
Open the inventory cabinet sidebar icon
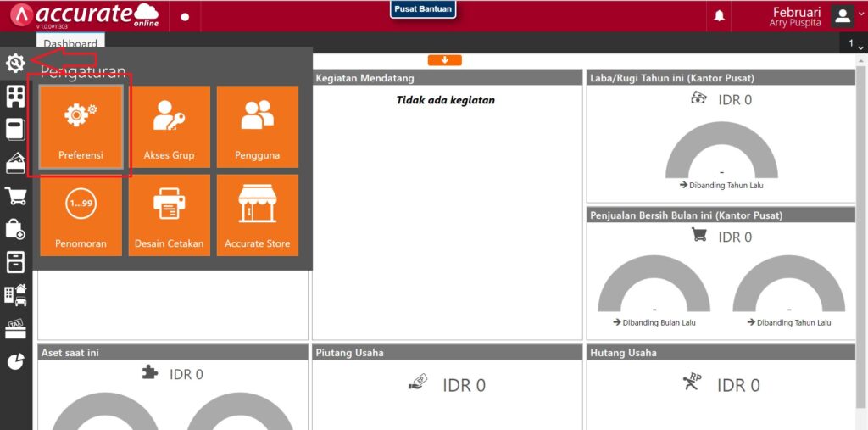pos(15,261)
